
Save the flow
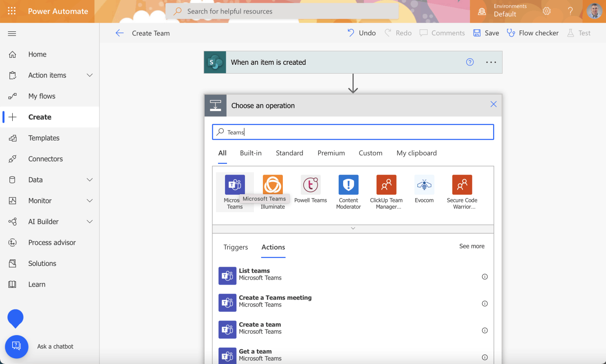486,33
